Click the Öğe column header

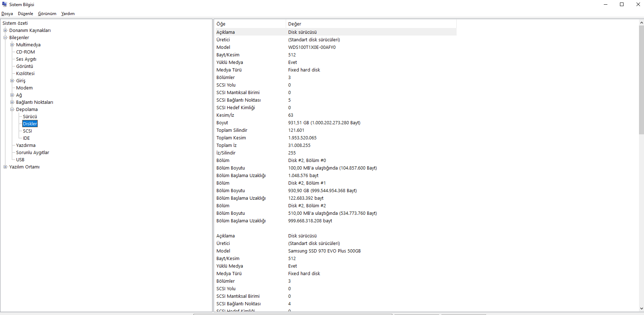tap(250, 24)
